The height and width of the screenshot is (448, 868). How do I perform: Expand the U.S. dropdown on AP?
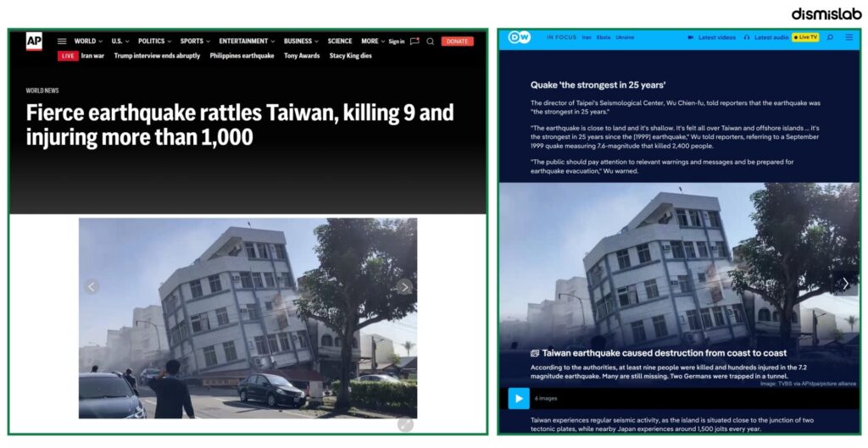click(x=120, y=41)
